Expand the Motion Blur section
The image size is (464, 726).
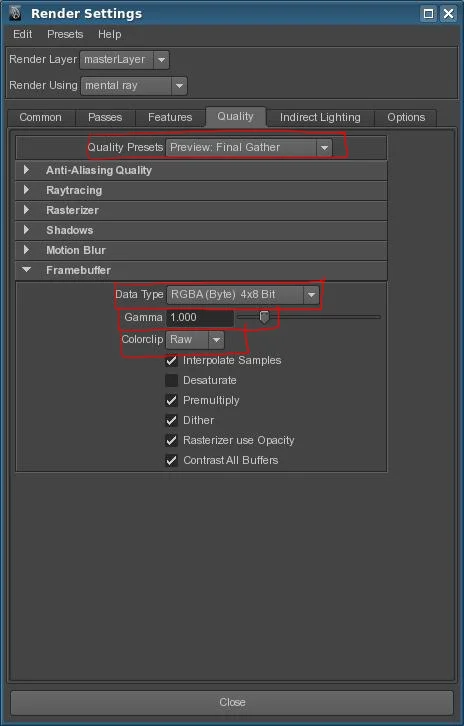(x=201, y=250)
